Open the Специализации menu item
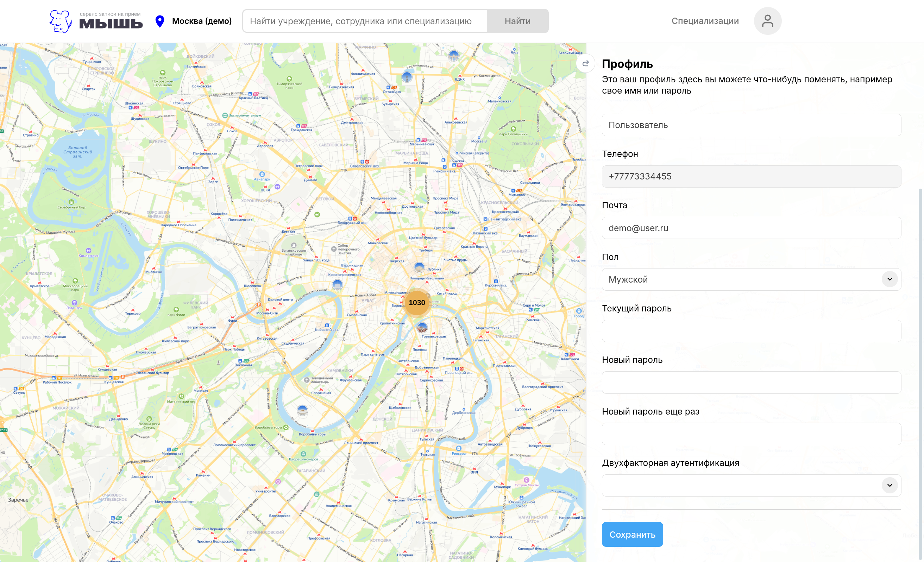The width and height of the screenshot is (924, 562). tap(705, 21)
